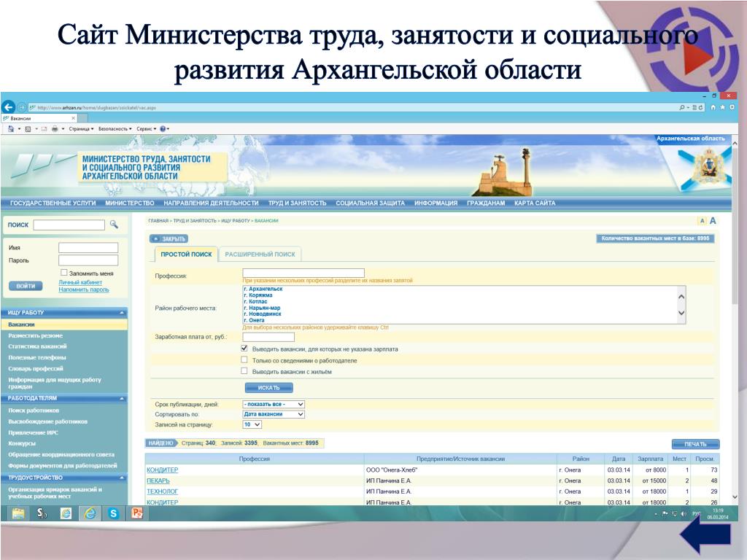Viewport: 747px width, 560px height.
Task: Go back with the browser back arrow
Action: (x=8, y=107)
